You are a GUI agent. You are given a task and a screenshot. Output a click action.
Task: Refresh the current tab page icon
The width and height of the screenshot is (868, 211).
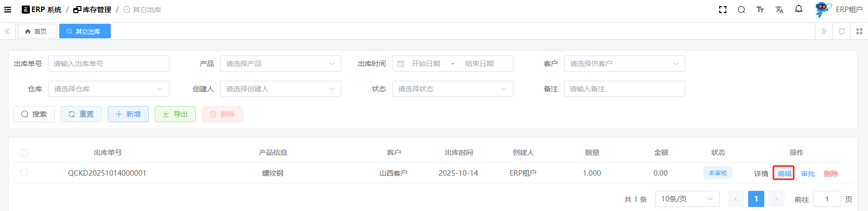[x=842, y=31]
